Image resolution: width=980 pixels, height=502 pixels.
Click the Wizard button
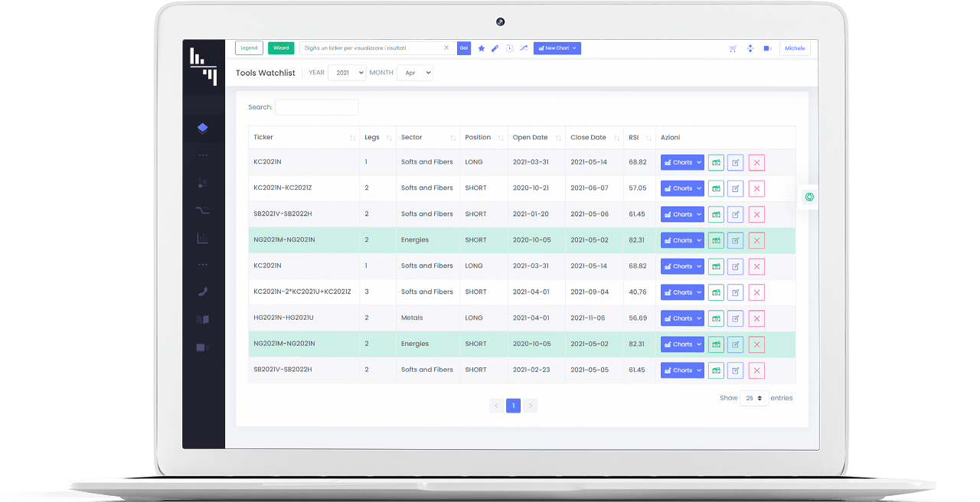tap(280, 47)
